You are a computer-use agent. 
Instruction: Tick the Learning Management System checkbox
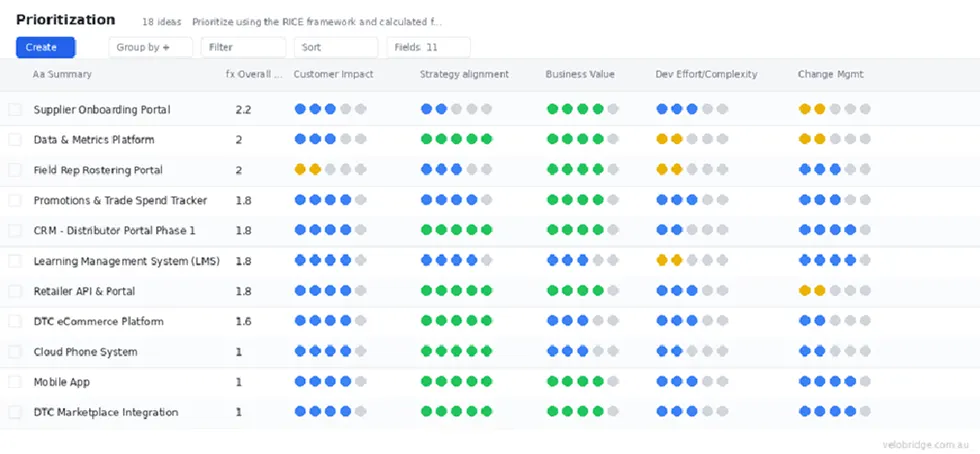[x=15, y=261]
